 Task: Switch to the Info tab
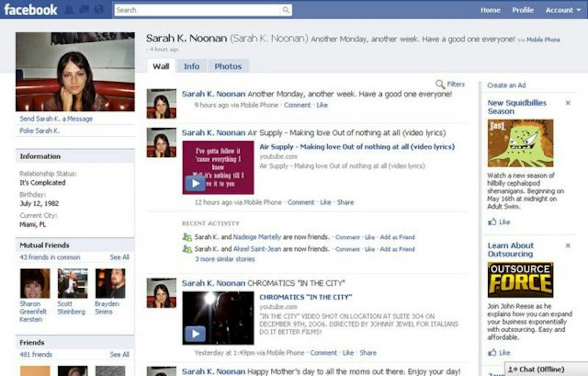[x=191, y=66]
